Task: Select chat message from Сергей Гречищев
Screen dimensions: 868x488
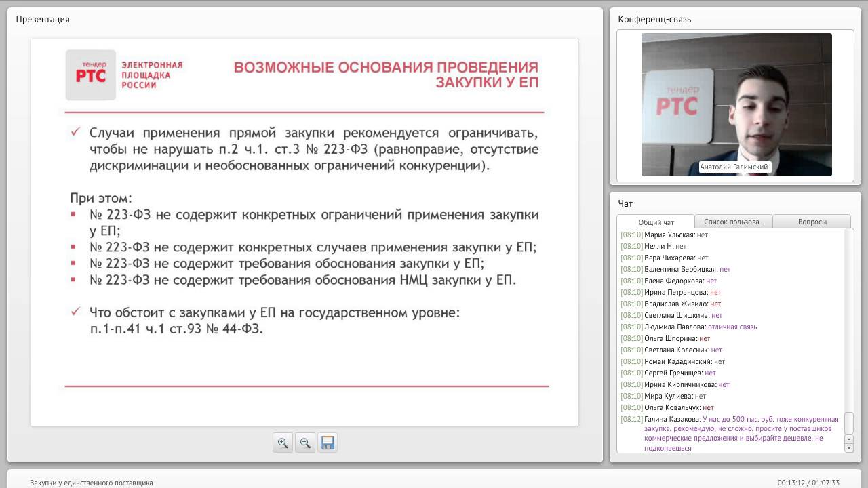Action: click(x=668, y=373)
